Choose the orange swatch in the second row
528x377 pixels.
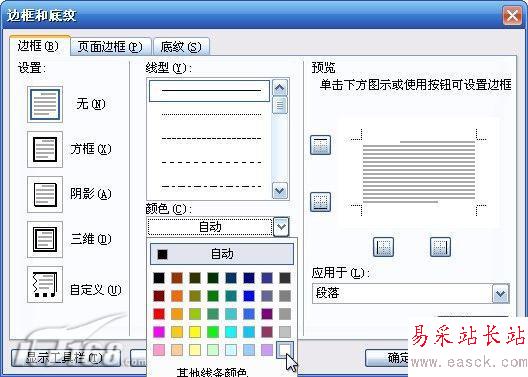coord(177,296)
